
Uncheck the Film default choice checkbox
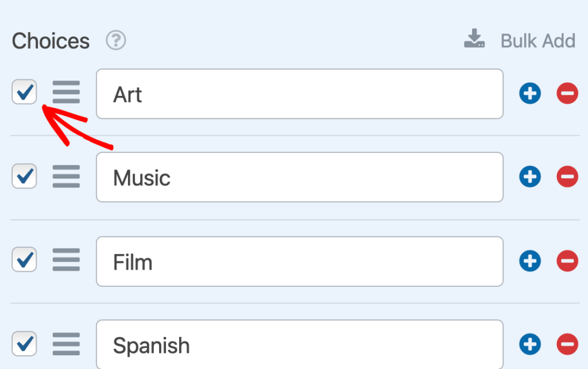[24, 260]
